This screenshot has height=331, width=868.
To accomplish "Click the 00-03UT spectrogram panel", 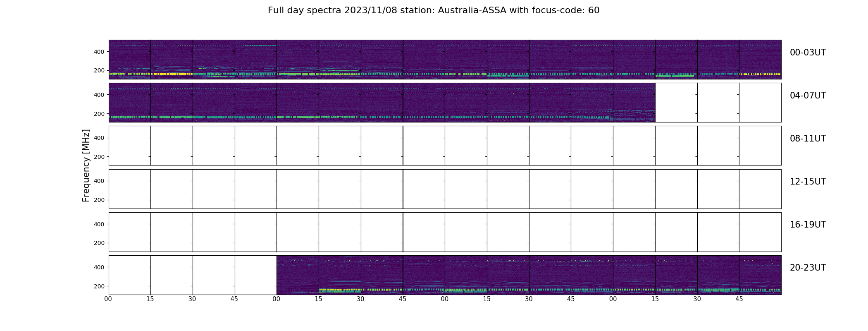I will coord(445,60).
